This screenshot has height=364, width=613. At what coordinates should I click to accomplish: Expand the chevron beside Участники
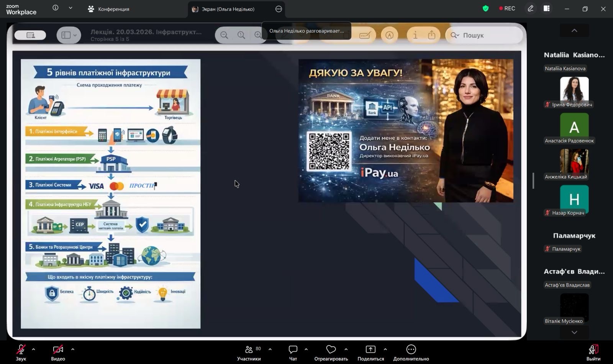(x=270, y=349)
